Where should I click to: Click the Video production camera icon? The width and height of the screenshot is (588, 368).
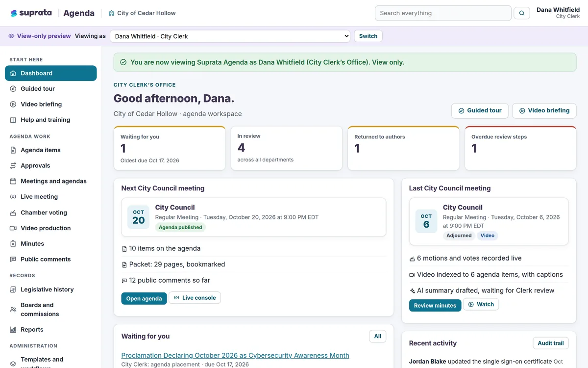(x=13, y=228)
